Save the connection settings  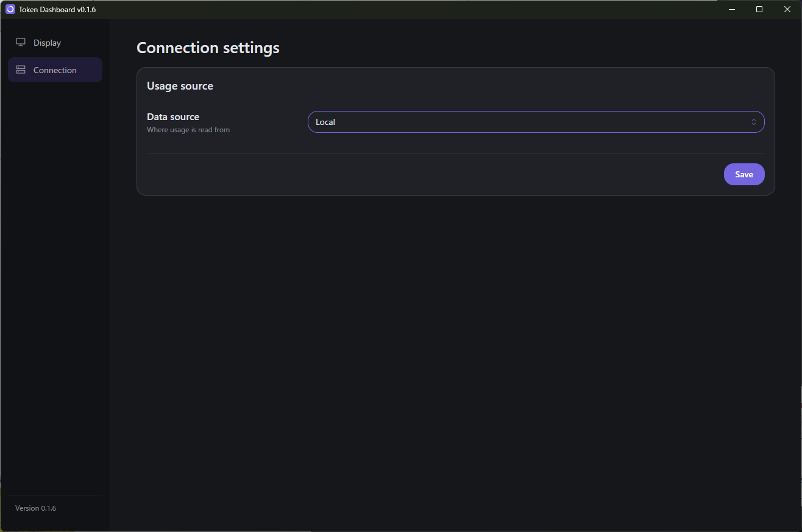pos(744,174)
